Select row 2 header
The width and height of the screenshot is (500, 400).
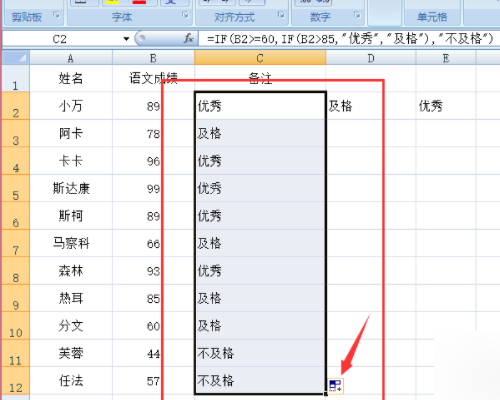click(16, 106)
